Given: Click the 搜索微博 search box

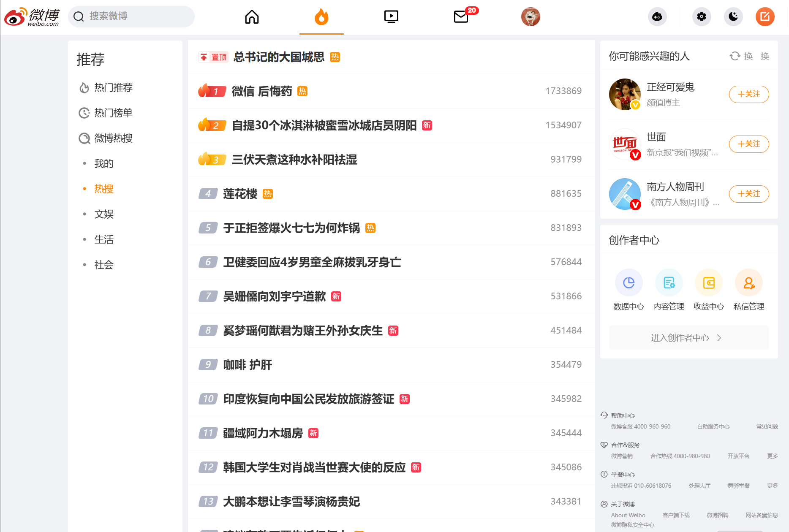Looking at the screenshot, I should pyautogui.click(x=131, y=16).
